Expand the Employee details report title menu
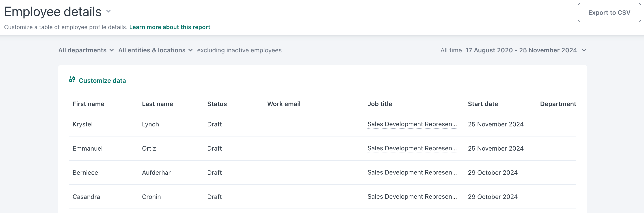Image resolution: width=644 pixels, height=213 pixels. point(108,11)
